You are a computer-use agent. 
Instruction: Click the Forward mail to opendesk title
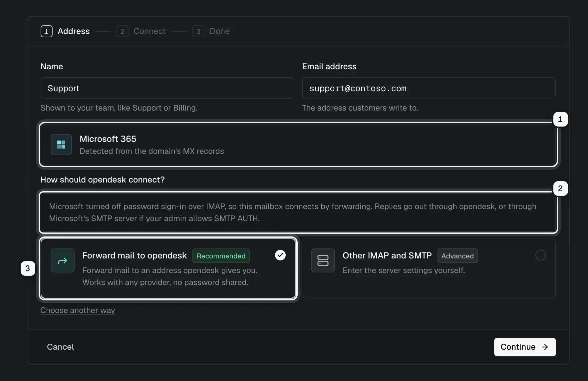(x=135, y=255)
